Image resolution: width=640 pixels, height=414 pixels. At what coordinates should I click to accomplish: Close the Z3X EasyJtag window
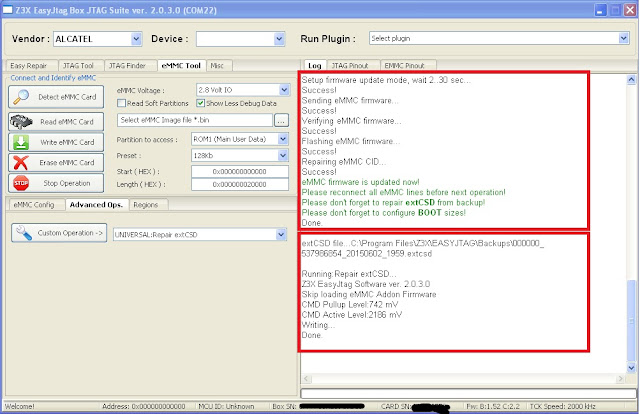click(630, 10)
